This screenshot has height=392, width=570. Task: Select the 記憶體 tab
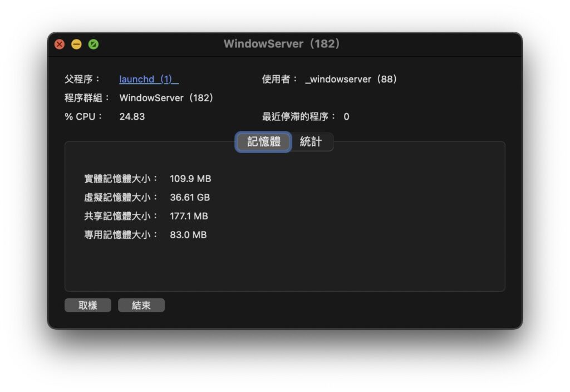click(262, 142)
